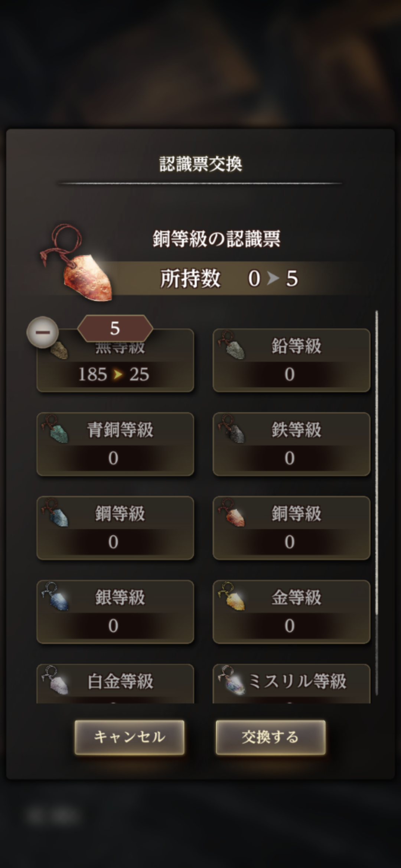Click the vertical scrollbar beside the list
Screen dimensions: 401x868
pyautogui.click(x=376, y=503)
